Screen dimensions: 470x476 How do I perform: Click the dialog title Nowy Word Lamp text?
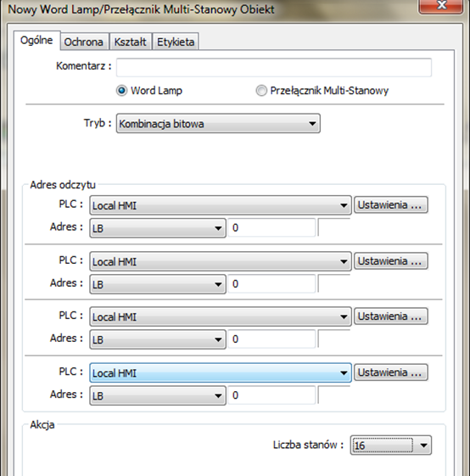click(x=141, y=9)
